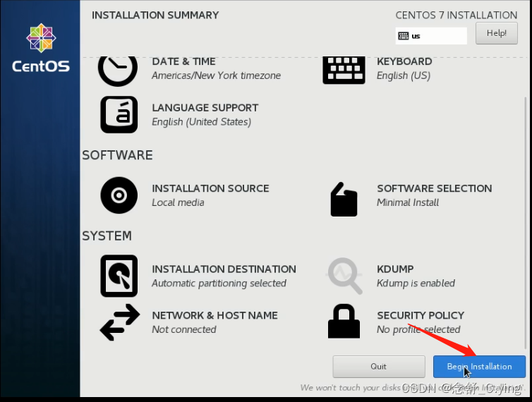Click Minimal Install status text
The height and width of the screenshot is (402, 532).
tap(408, 202)
